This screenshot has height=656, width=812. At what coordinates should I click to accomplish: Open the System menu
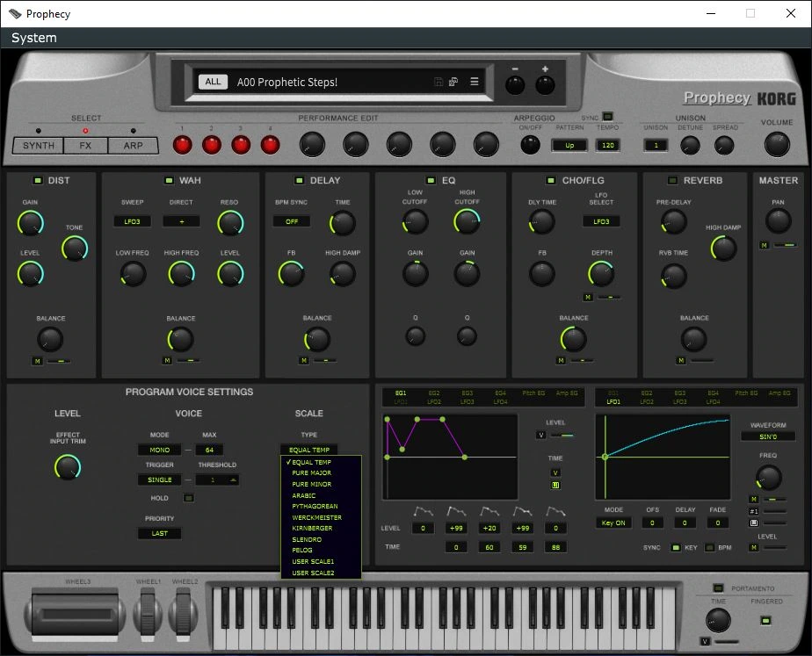tap(34, 38)
